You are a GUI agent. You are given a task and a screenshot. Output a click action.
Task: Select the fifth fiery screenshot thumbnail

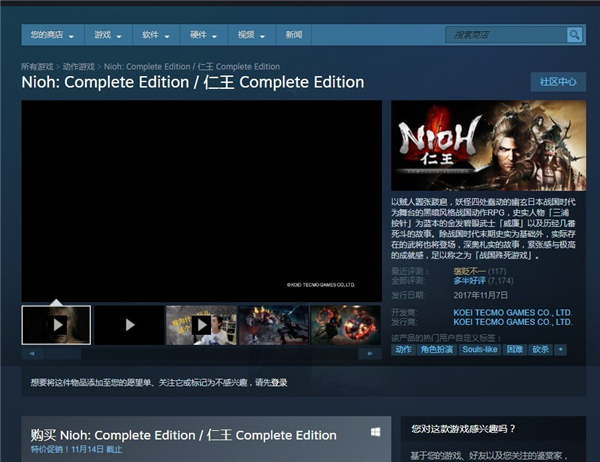point(346,325)
